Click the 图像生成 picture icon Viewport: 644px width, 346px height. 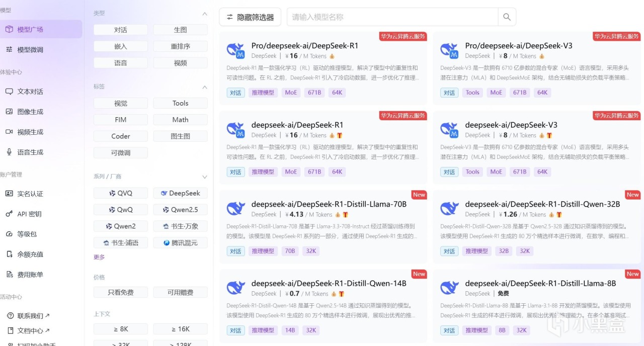click(x=9, y=112)
